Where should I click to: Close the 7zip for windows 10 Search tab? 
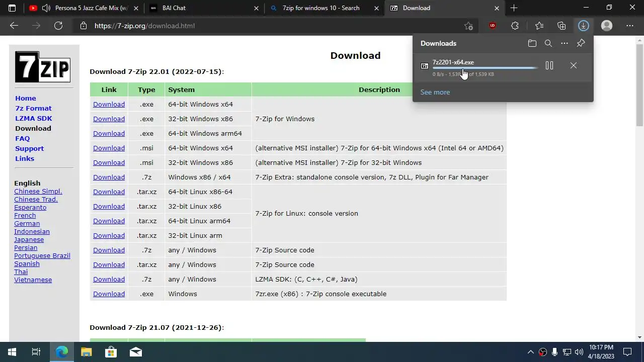coord(376,8)
